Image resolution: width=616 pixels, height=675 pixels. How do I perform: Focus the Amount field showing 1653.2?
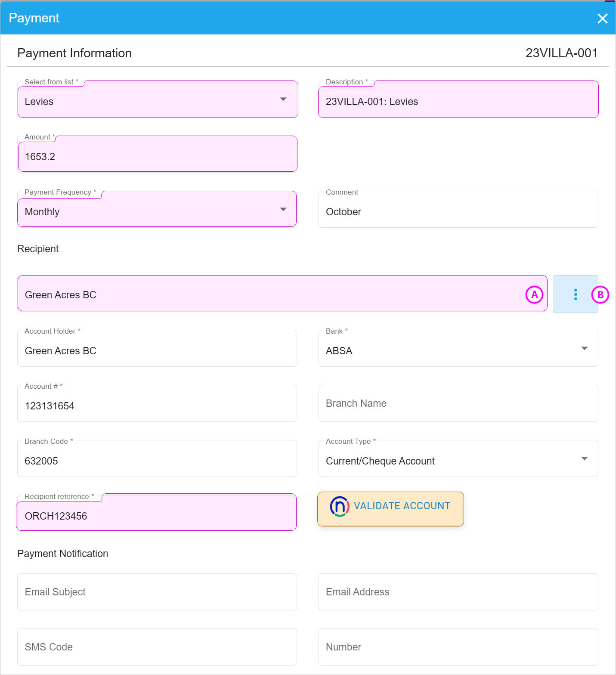tap(158, 154)
